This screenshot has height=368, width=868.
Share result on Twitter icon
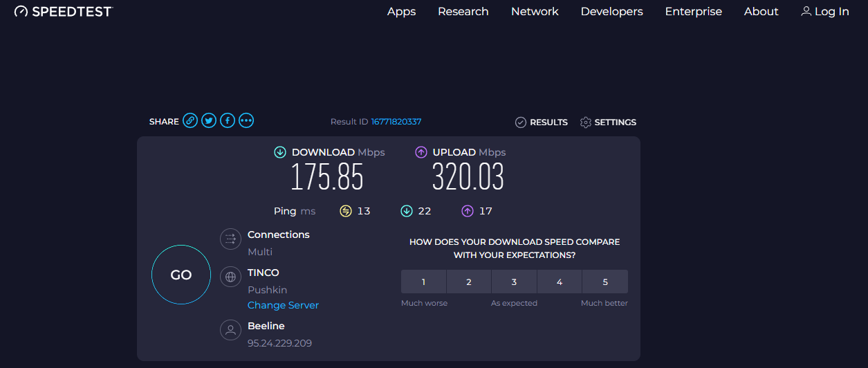tap(209, 121)
